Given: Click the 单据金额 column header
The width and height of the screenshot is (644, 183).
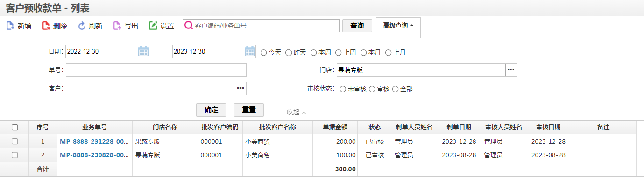Looking at the screenshot, I should click(x=335, y=127).
